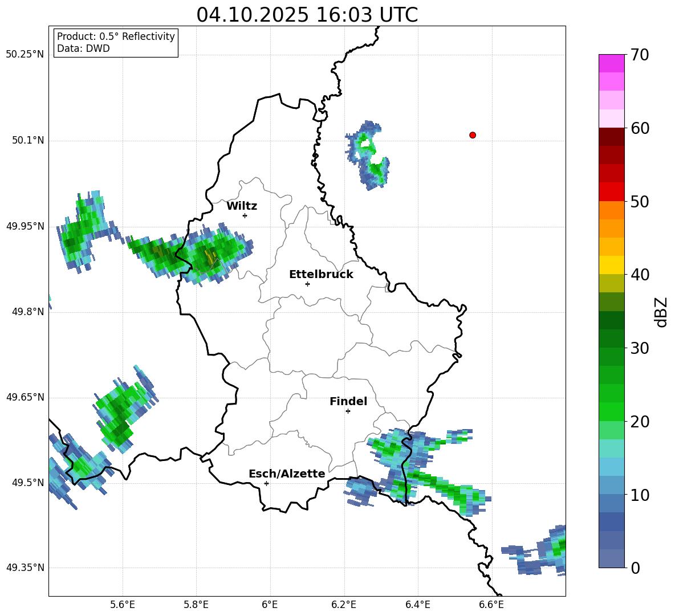Click the 49.65°N latitude label
Image resolution: width=675 pixels, height=616 pixels.
tap(25, 397)
